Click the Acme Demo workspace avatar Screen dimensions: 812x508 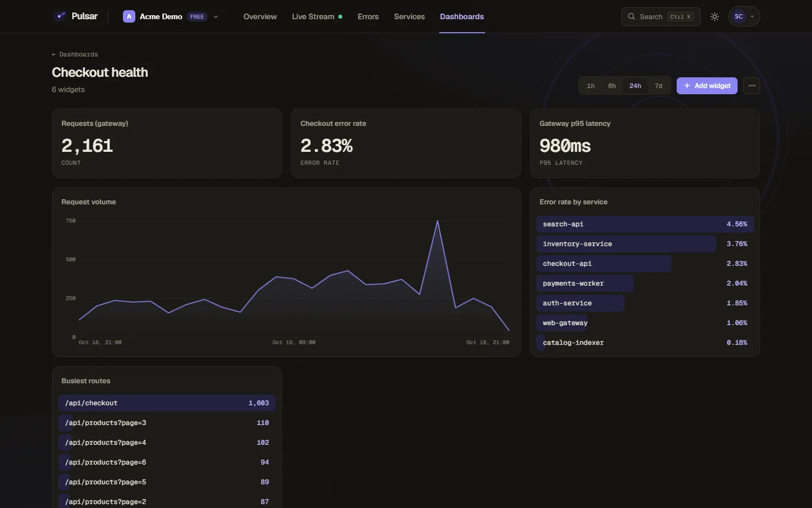point(129,16)
